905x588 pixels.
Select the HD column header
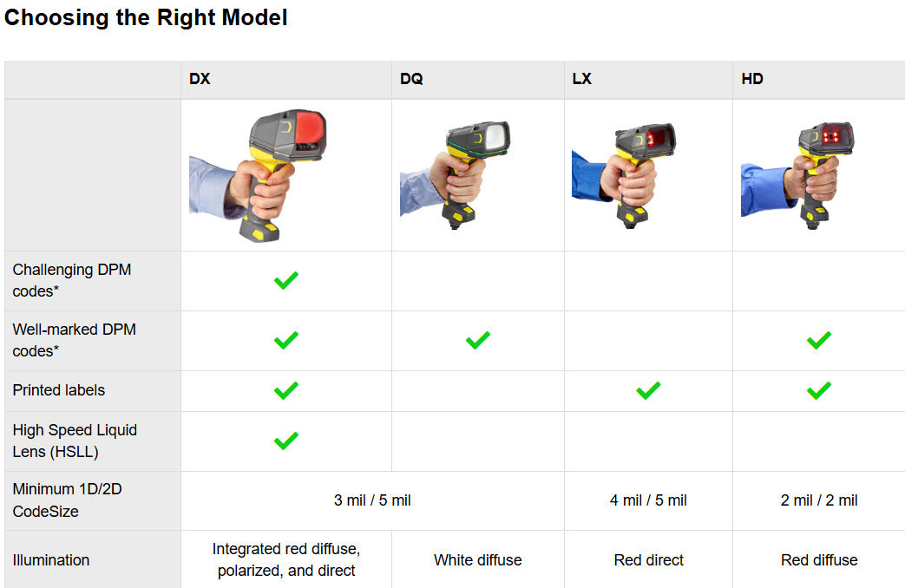point(752,79)
